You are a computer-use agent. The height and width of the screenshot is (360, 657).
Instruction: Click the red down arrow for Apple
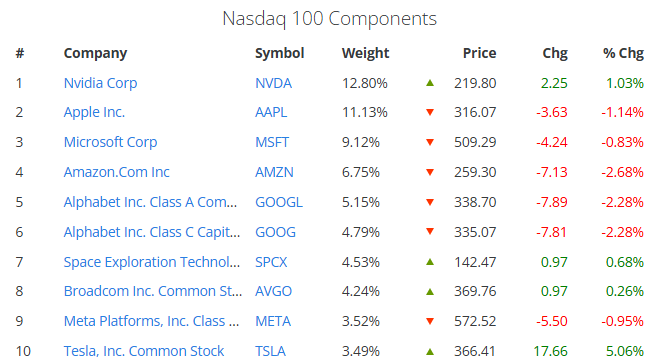click(429, 112)
